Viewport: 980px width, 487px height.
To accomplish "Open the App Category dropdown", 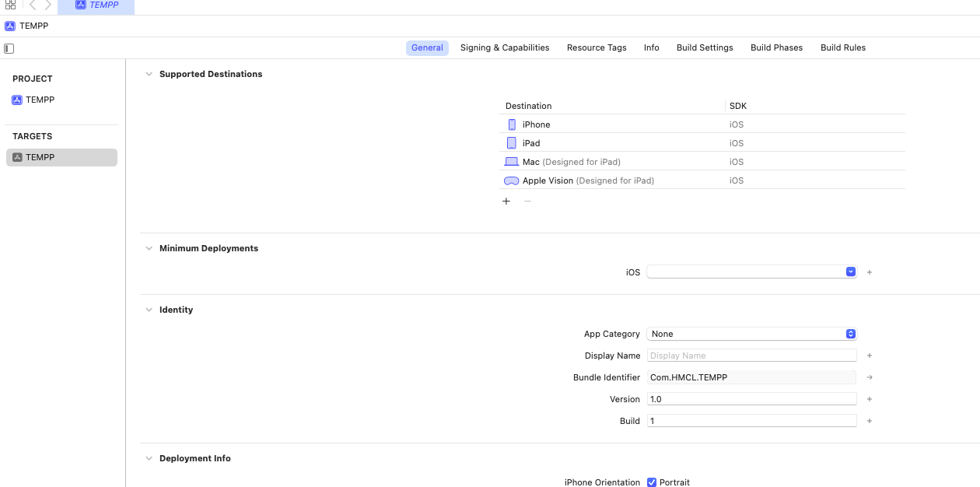I will pos(751,334).
